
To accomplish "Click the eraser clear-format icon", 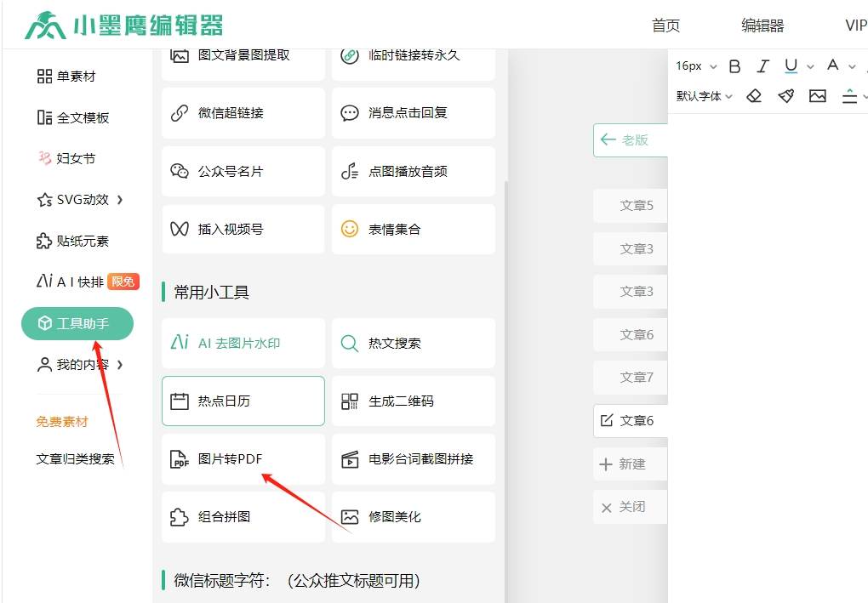I will 754,96.
